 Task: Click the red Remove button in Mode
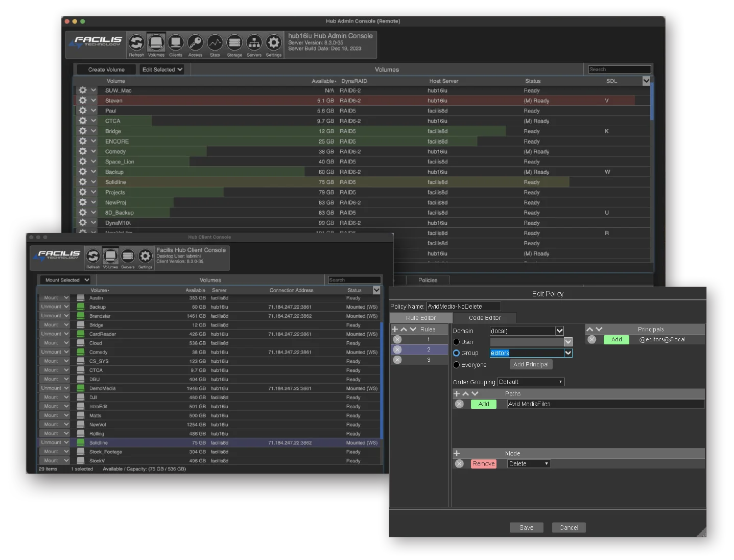point(484,463)
